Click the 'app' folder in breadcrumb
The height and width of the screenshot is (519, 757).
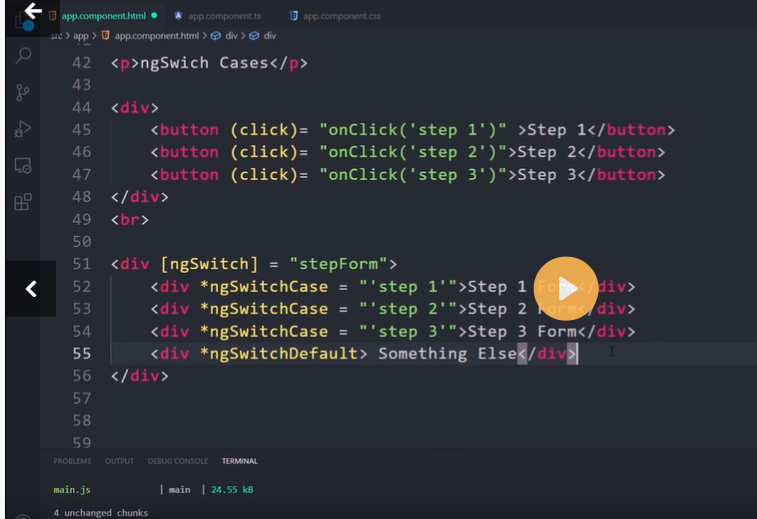click(x=81, y=36)
